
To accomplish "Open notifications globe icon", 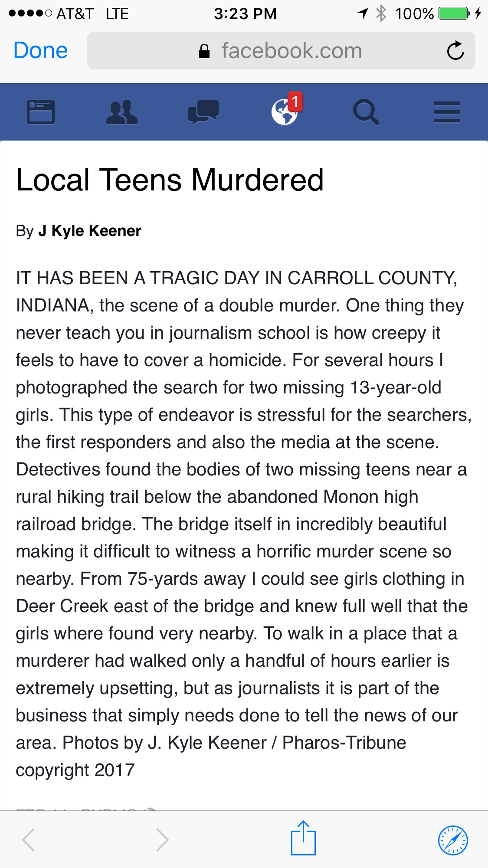I will 284,113.
